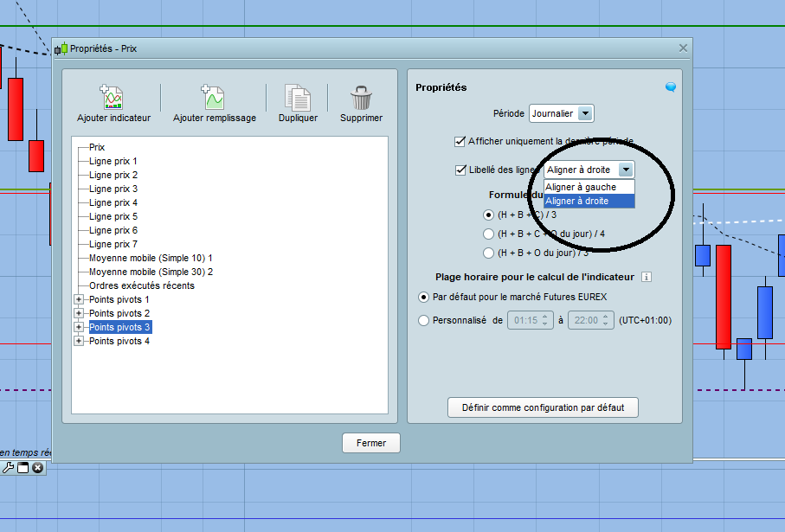Click the Fermer button
Image resolution: width=785 pixels, height=532 pixels.
point(370,443)
